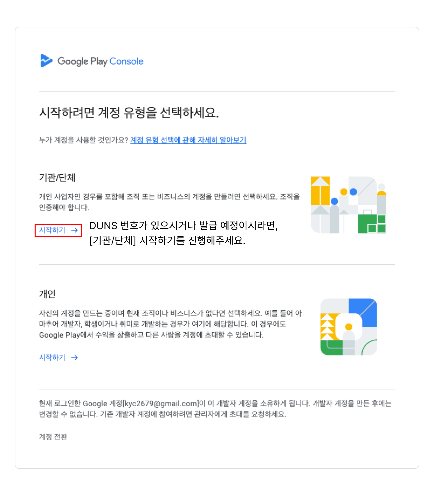Image resolution: width=448 pixels, height=488 pixels.
Task: Click the Google Play Console wordmark
Action: (x=100, y=61)
